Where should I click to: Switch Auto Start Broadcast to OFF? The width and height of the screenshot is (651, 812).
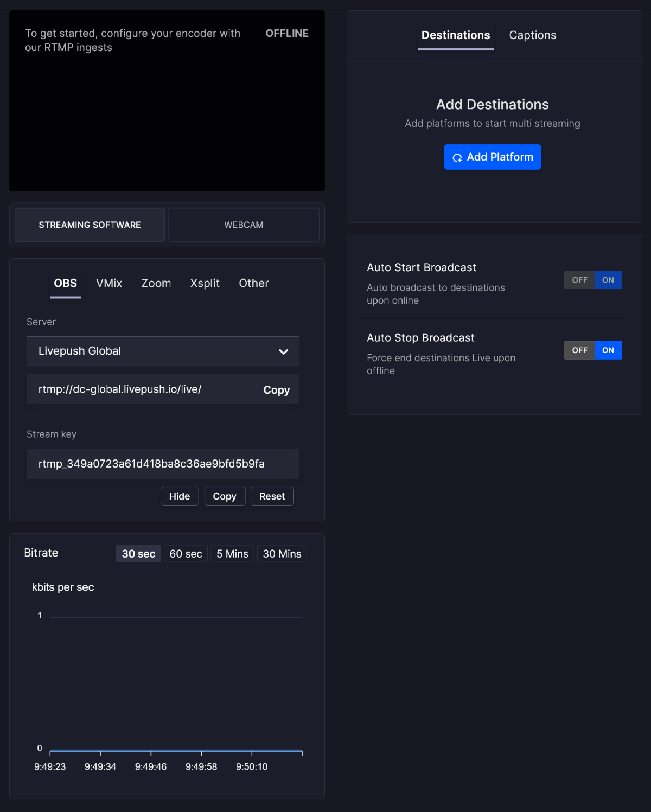[x=579, y=280]
